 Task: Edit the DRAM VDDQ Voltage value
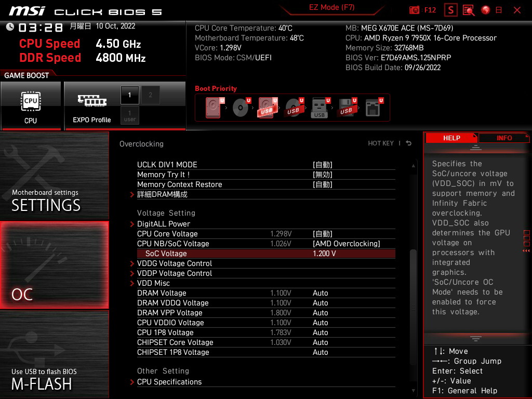pos(320,303)
